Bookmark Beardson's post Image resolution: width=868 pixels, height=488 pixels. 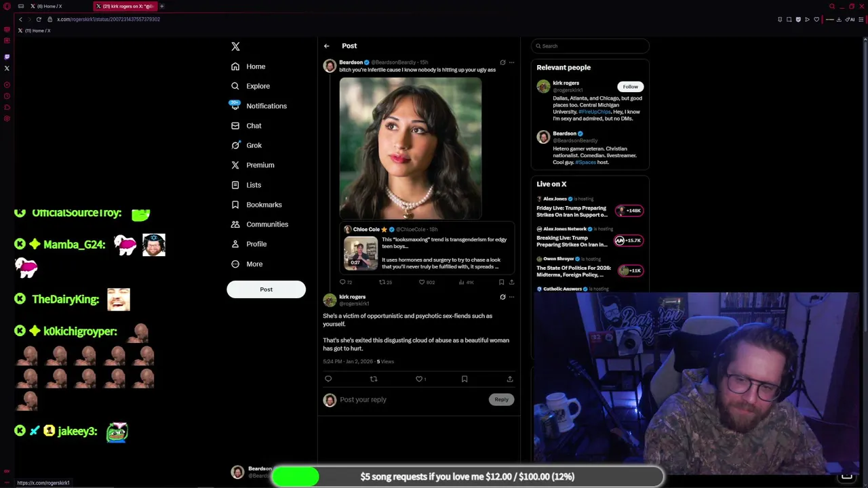(x=501, y=282)
